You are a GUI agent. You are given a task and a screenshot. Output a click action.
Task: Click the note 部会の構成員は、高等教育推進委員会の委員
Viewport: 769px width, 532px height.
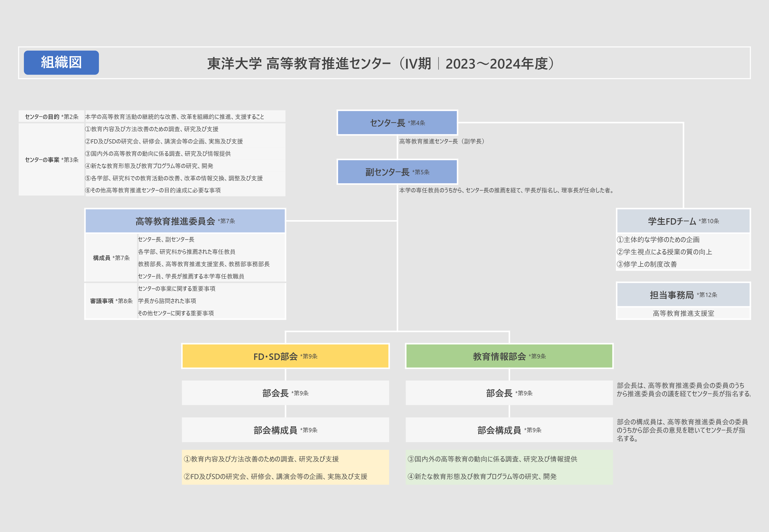(x=682, y=430)
